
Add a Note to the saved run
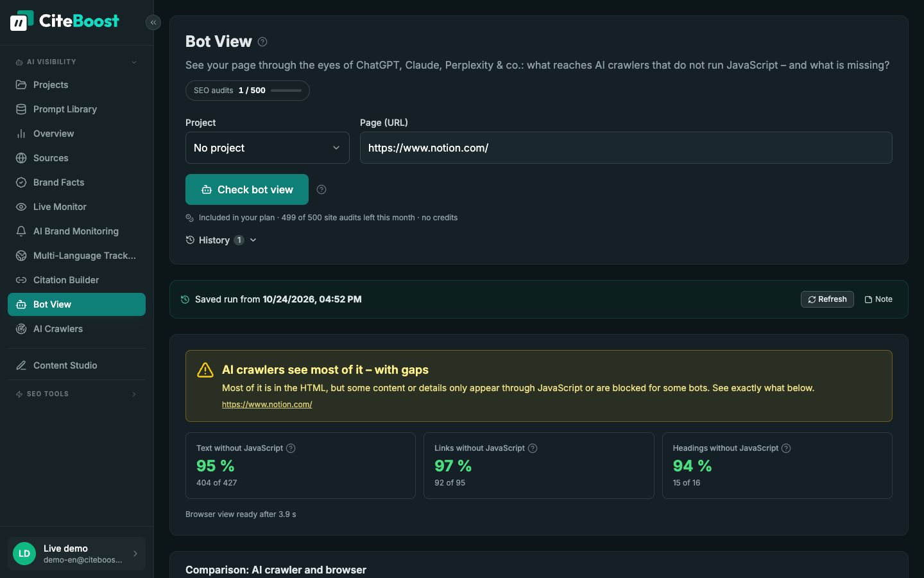(x=878, y=299)
